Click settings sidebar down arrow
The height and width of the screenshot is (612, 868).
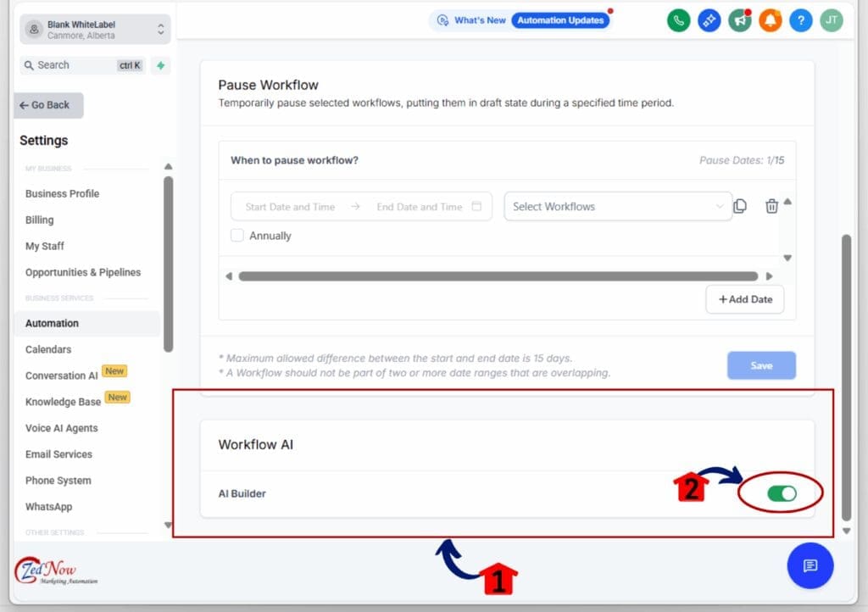[x=169, y=525]
